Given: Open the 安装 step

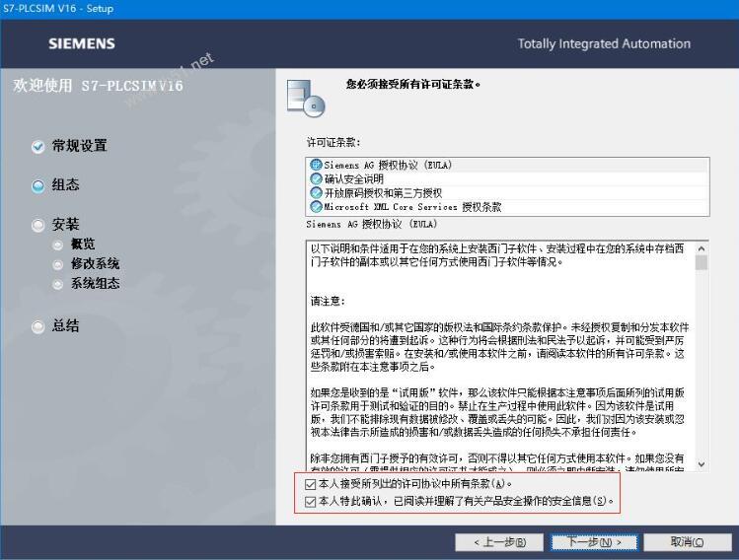Looking at the screenshot, I should (x=65, y=224).
